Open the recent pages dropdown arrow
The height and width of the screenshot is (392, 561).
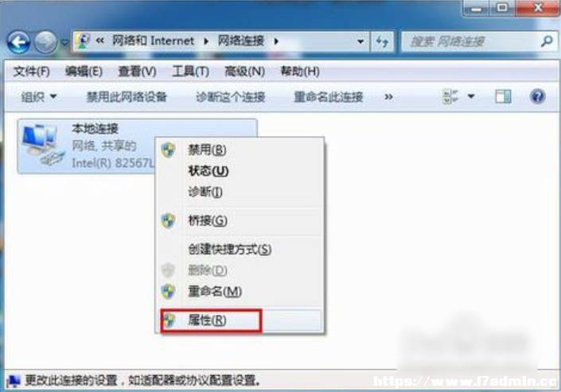pyautogui.click(x=64, y=43)
